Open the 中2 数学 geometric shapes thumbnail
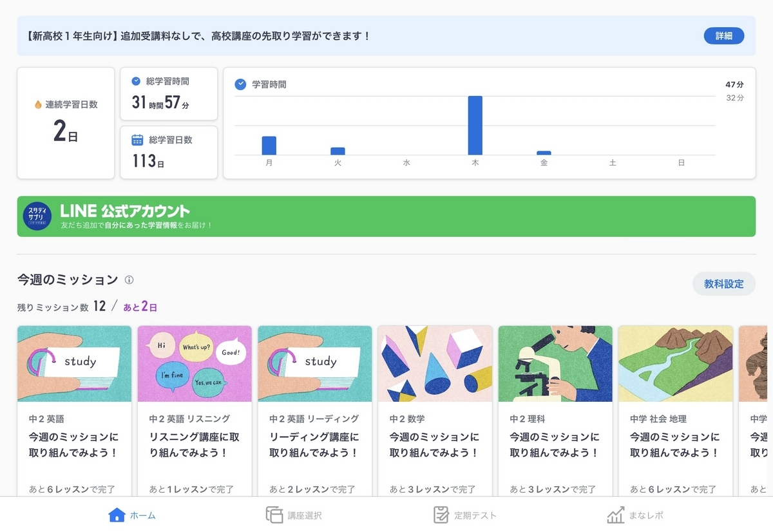Screen dimensions: 773x532 pyautogui.click(x=435, y=364)
